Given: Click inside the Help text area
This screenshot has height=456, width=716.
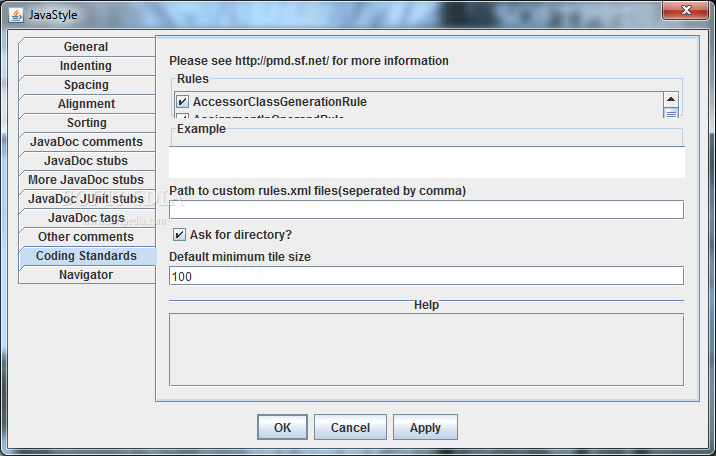Looking at the screenshot, I should [x=426, y=350].
